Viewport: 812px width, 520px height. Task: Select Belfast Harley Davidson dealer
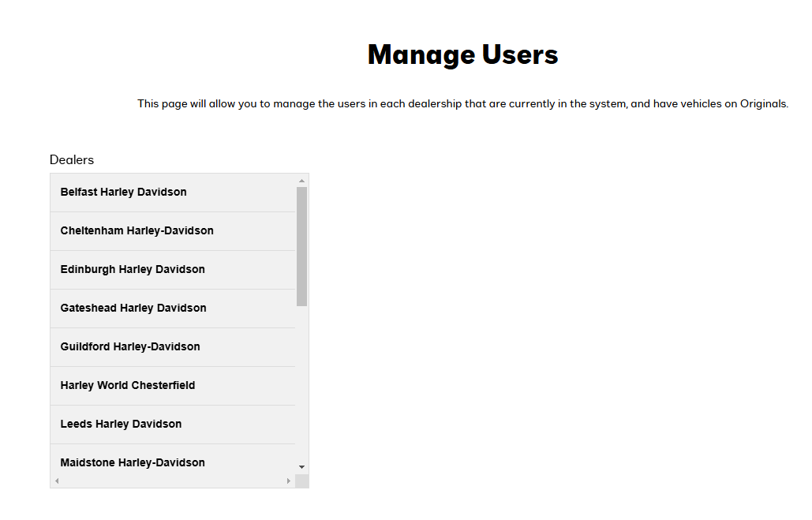(124, 192)
